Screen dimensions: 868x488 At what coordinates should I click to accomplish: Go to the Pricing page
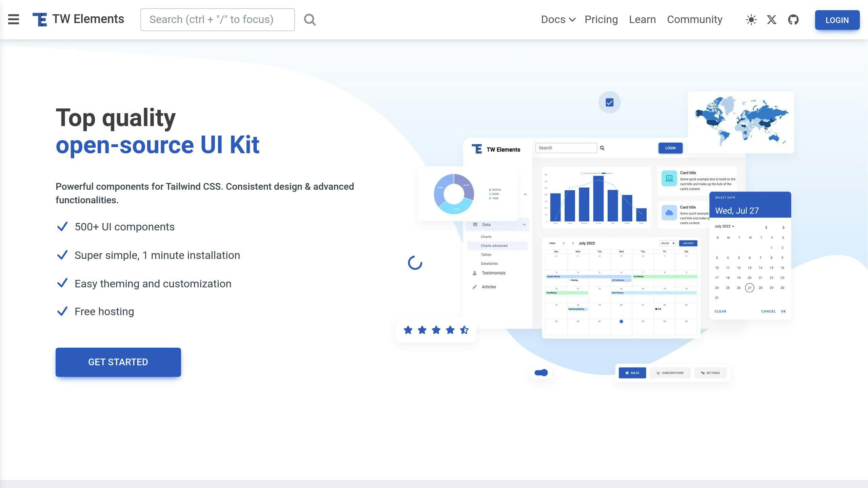click(601, 20)
